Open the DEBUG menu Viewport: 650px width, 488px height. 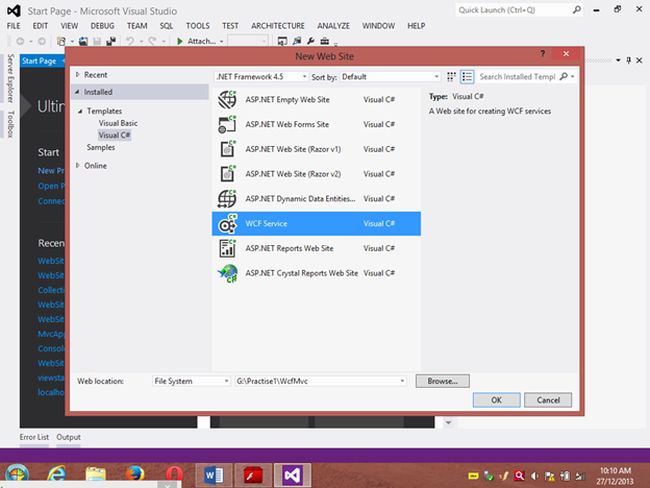pyautogui.click(x=102, y=26)
